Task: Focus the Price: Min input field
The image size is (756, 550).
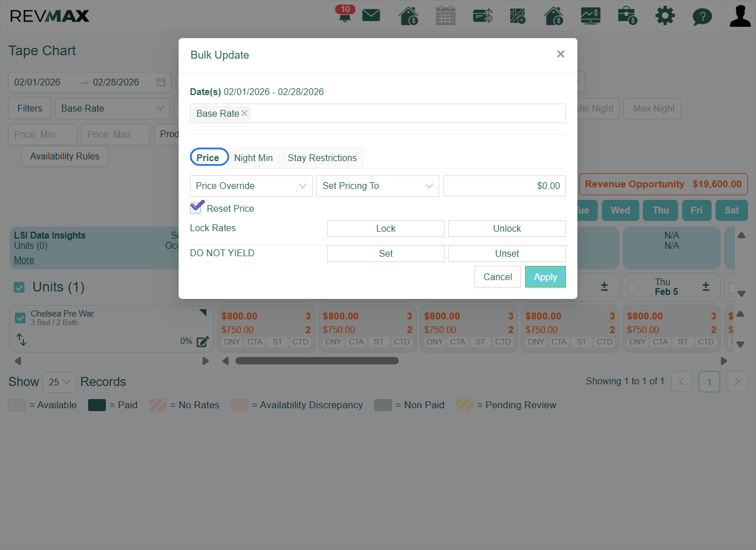Action: pyautogui.click(x=43, y=134)
